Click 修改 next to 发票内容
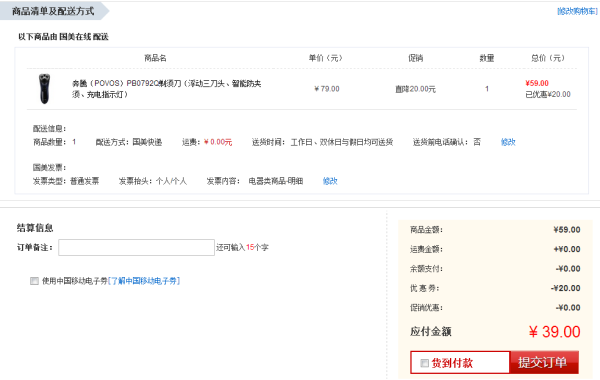This screenshot has height=380, width=600. (330, 181)
